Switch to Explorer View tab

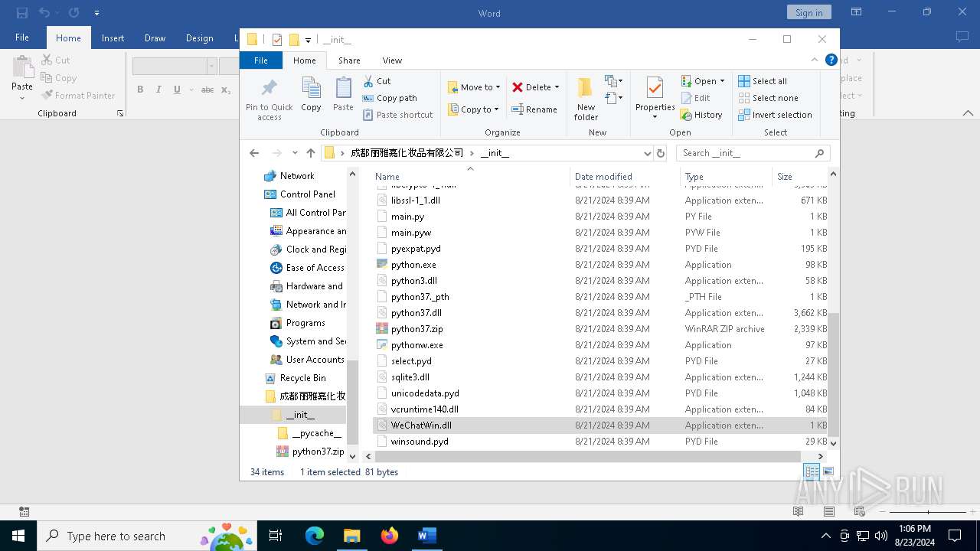(392, 60)
